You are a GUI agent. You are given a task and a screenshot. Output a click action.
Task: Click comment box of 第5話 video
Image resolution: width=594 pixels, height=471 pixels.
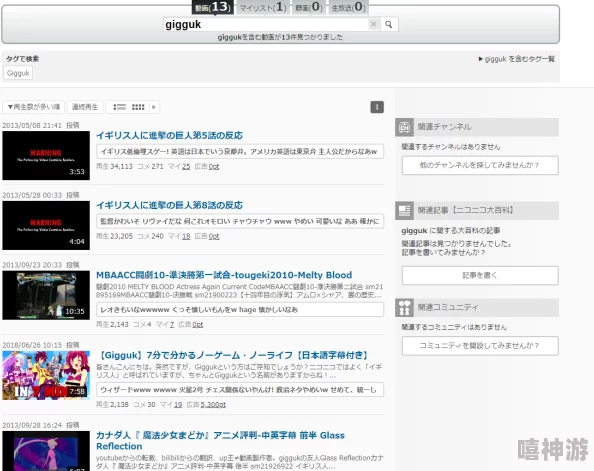(x=240, y=152)
